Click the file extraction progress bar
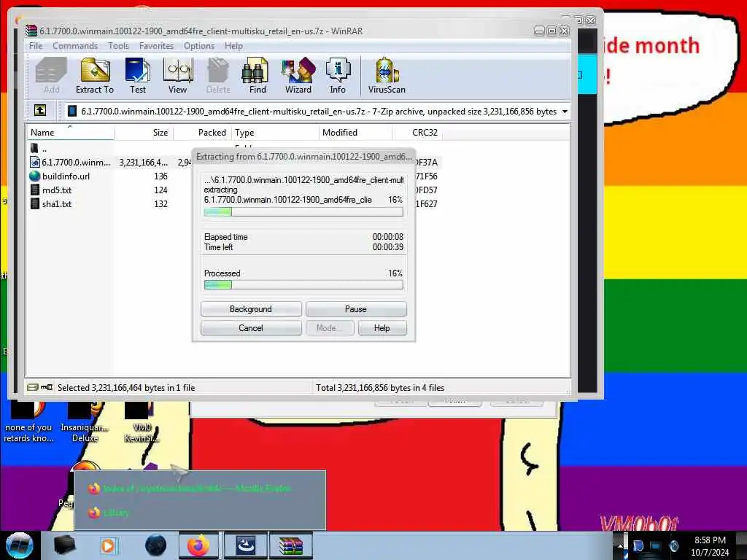The width and height of the screenshot is (747, 560). 303,212
